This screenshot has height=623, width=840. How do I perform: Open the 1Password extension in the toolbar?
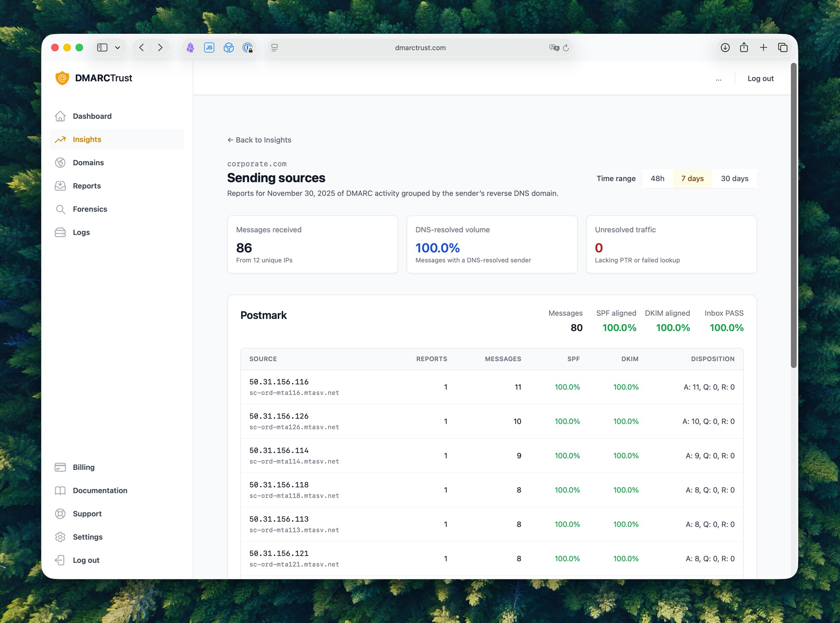[x=248, y=47]
